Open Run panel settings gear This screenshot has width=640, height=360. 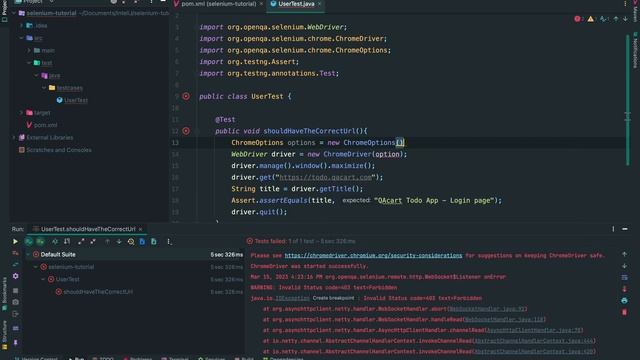click(16, 276)
